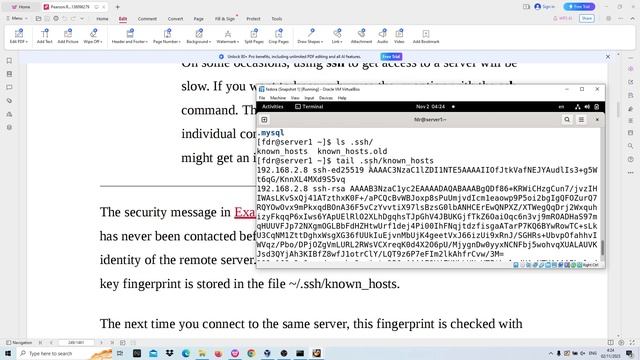
Task: Click the Home document tab
Action: coord(21,7)
